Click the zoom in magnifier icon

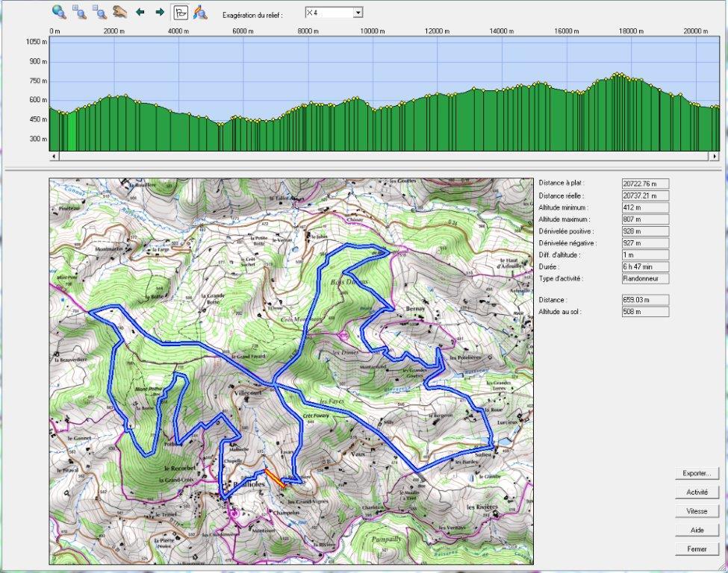pos(79,12)
